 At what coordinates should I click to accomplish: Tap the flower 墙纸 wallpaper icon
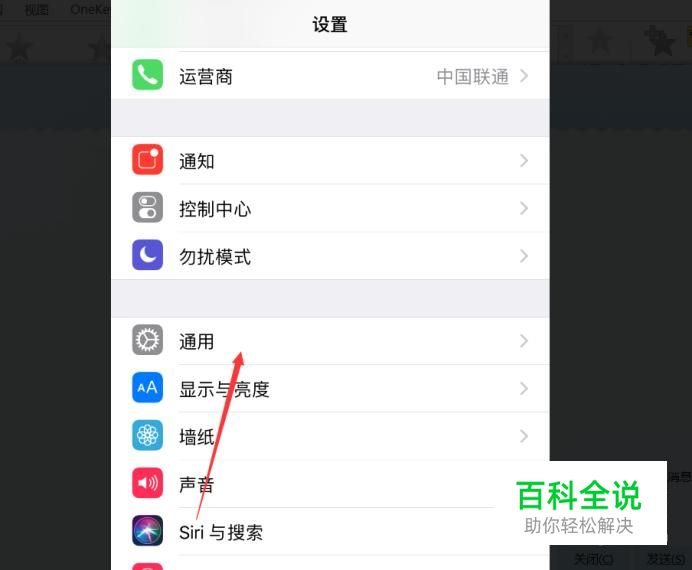[x=147, y=435]
